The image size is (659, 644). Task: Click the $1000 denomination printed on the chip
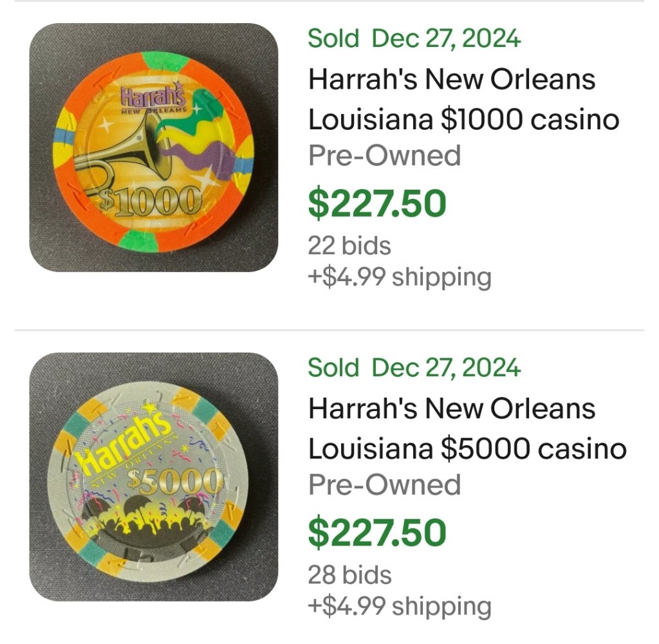pos(147,202)
